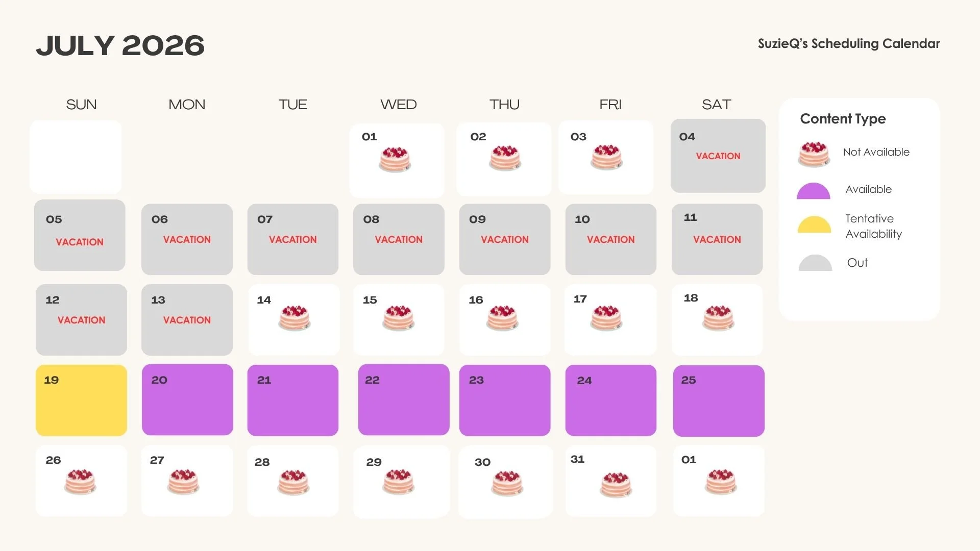Select the purple day 25 cell

click(719, 401)
